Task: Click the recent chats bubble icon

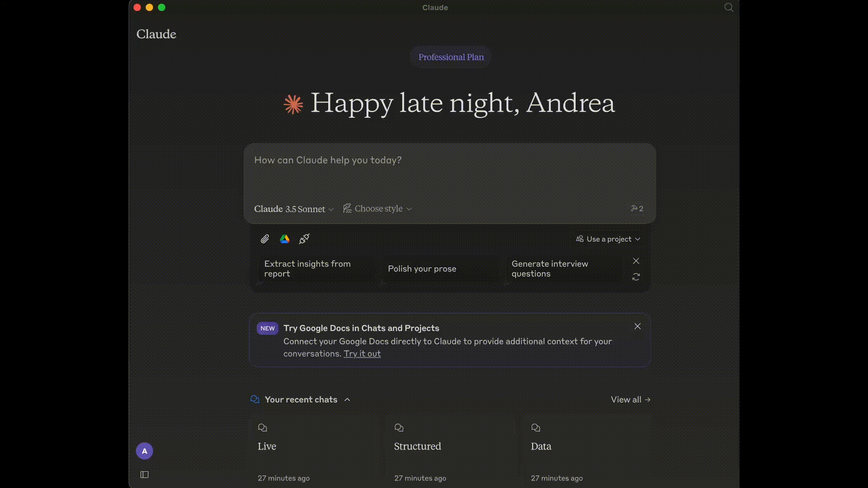Action: coord(255,399)
